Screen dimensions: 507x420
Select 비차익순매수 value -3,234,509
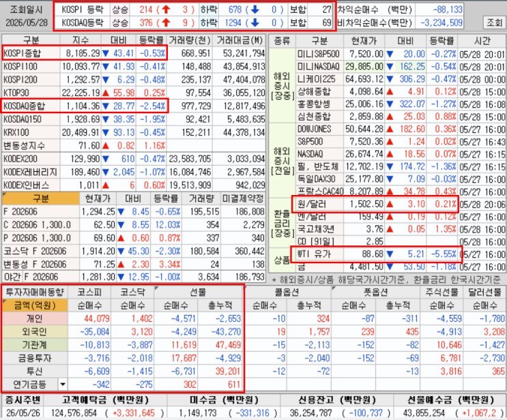tap(441, 22)
